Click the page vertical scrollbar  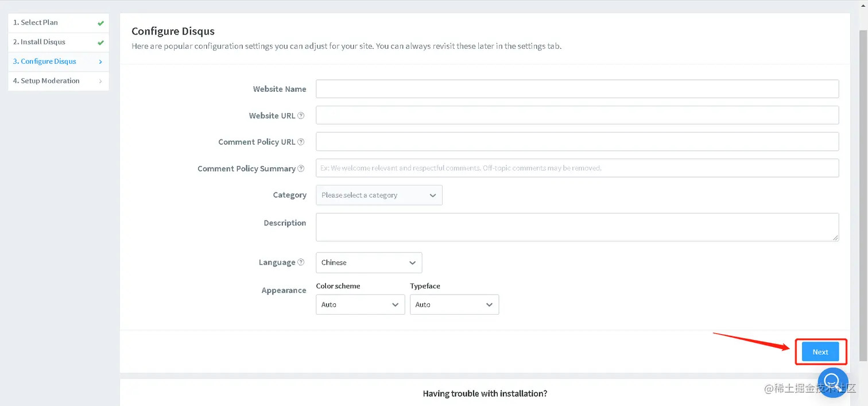coord(863,195)
